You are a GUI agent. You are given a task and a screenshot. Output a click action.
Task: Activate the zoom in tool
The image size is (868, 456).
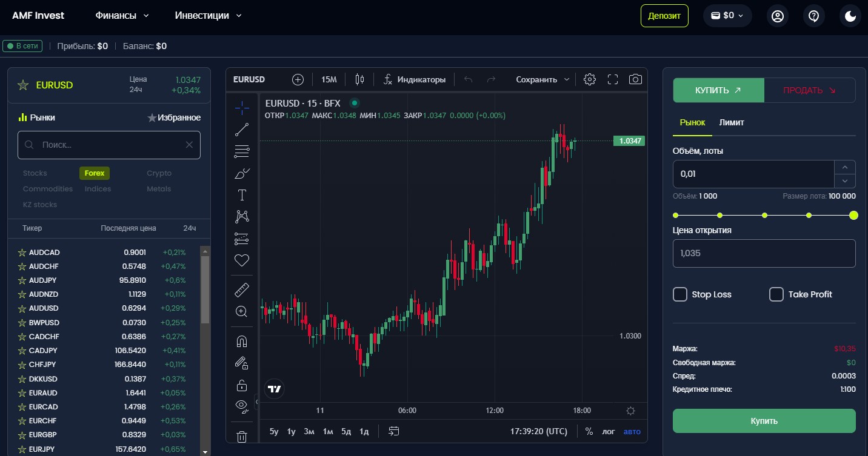(x=242, y=312)
